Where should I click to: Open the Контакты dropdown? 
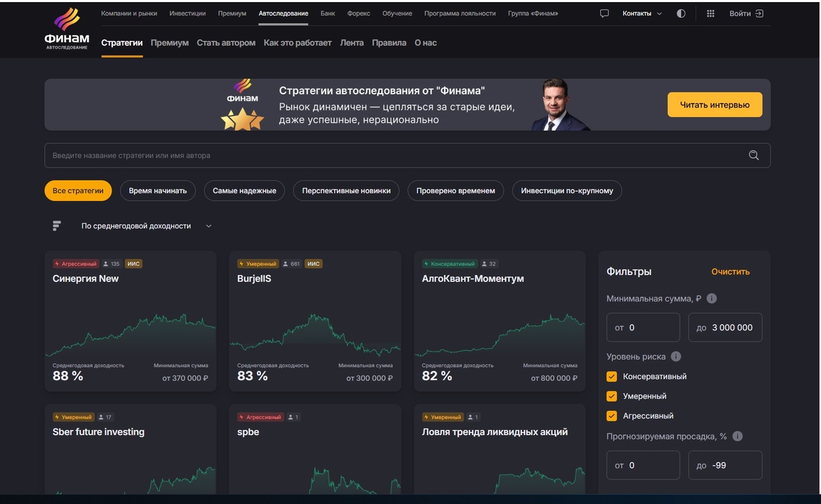click(x=642, y=14)
